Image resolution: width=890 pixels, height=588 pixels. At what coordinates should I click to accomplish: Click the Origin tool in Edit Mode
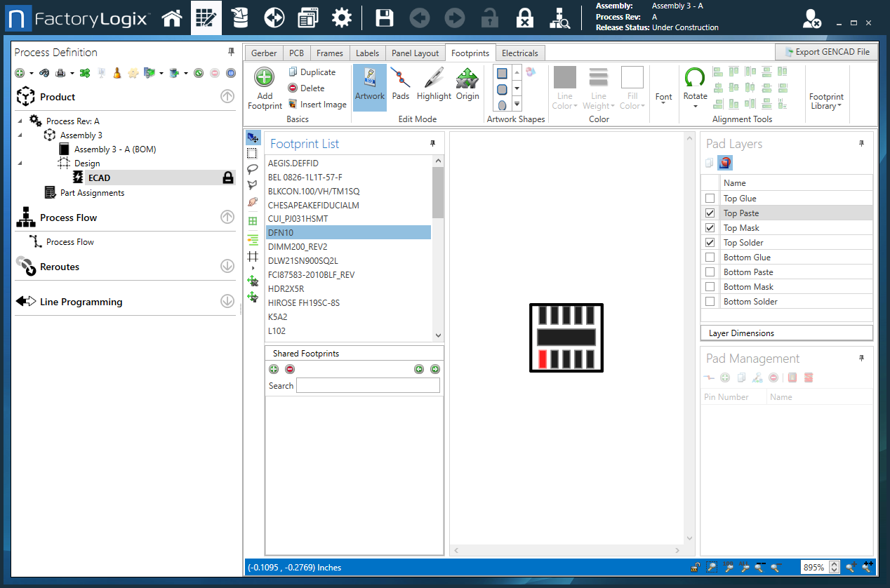tap(467, 83)
